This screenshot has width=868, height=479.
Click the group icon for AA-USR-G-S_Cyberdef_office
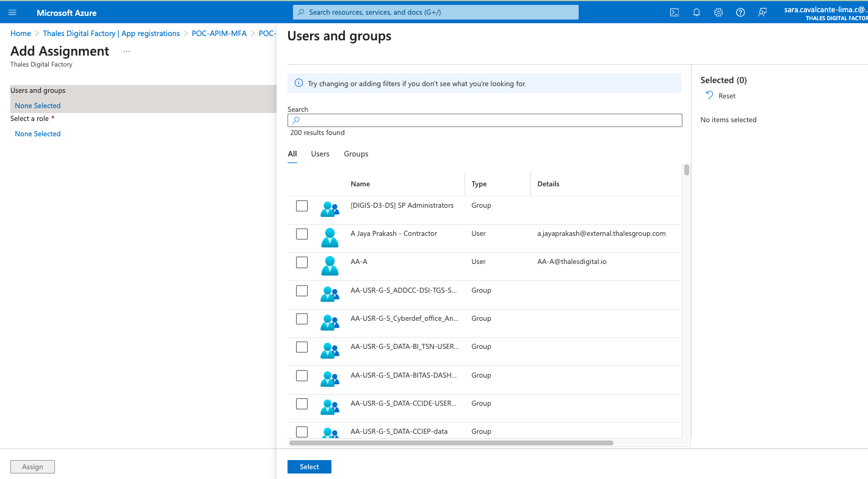[x=330, y=322]
